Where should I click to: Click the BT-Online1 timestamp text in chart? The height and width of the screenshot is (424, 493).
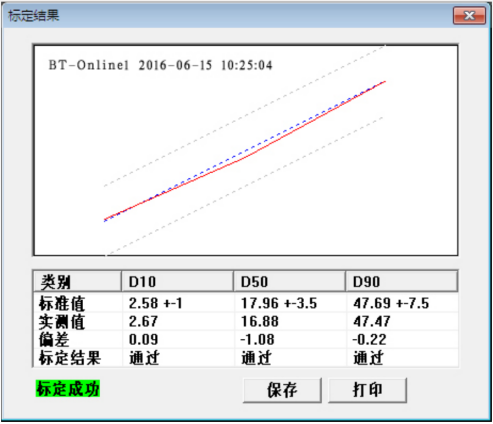(x=160, y=65)
